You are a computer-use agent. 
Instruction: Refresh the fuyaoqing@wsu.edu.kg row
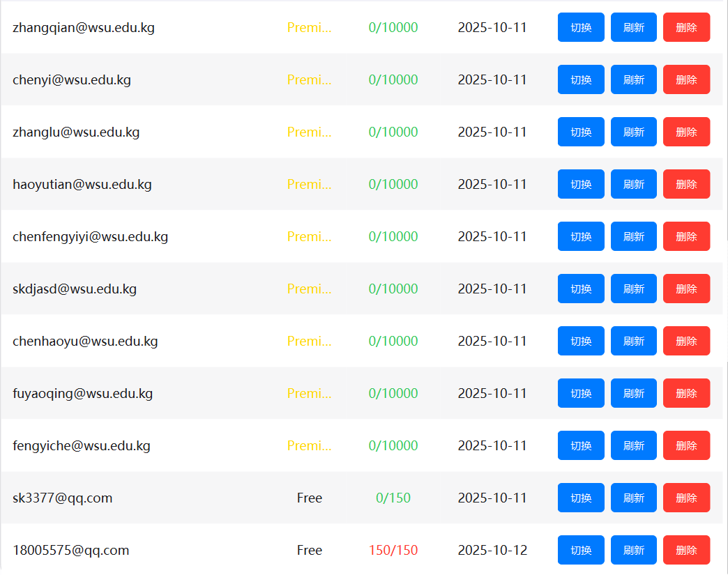coord(633,393)
